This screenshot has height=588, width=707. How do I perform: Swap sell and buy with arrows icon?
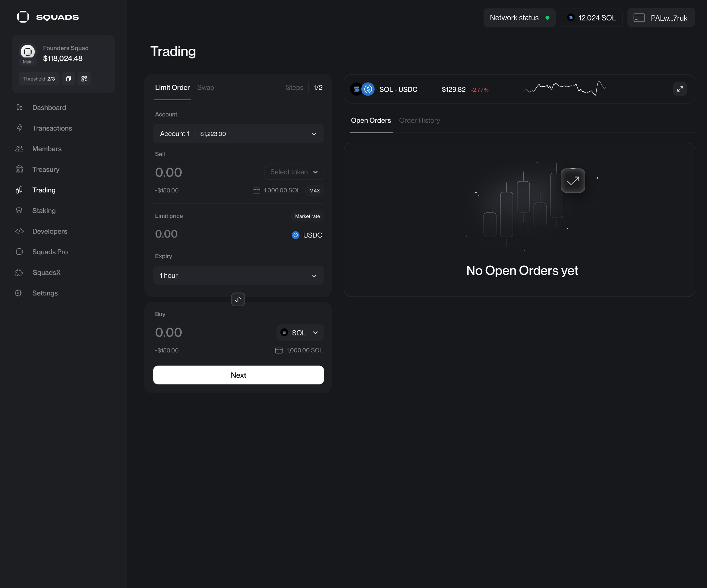pyautogui.click(x=238, y=299)
